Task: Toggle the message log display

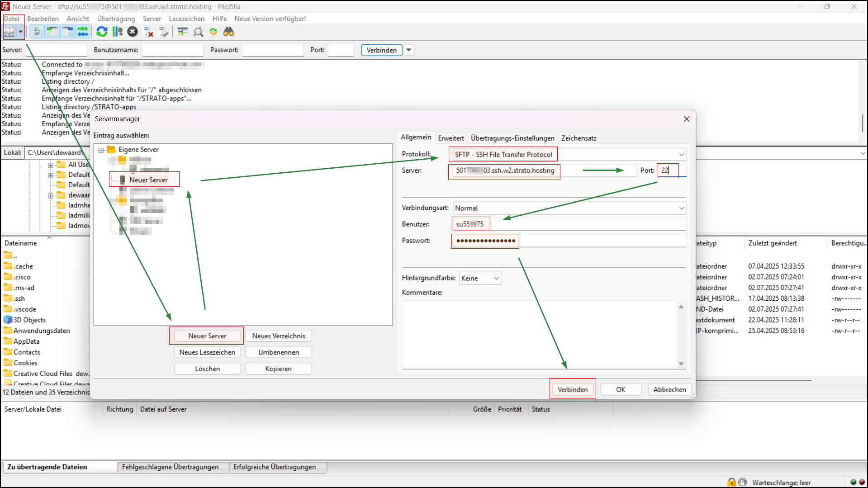Action: coord(37,32)
